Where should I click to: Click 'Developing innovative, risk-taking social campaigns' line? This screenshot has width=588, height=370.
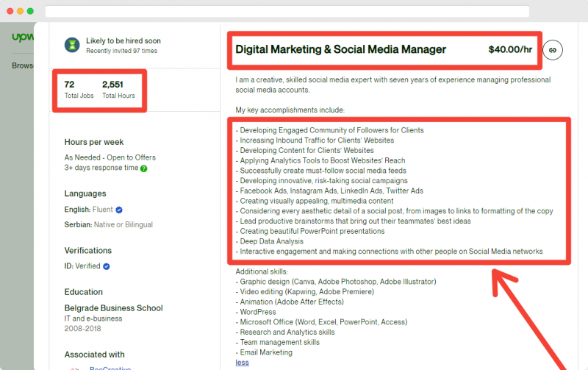coord(321,181)
